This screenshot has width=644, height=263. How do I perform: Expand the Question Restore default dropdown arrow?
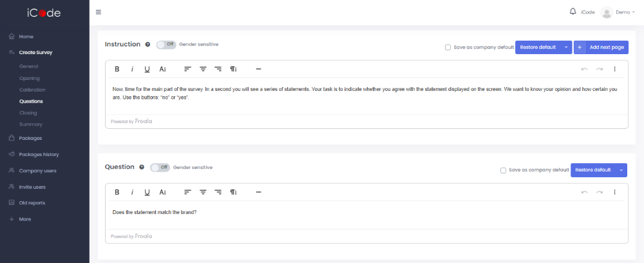click(x=621, y=170)
